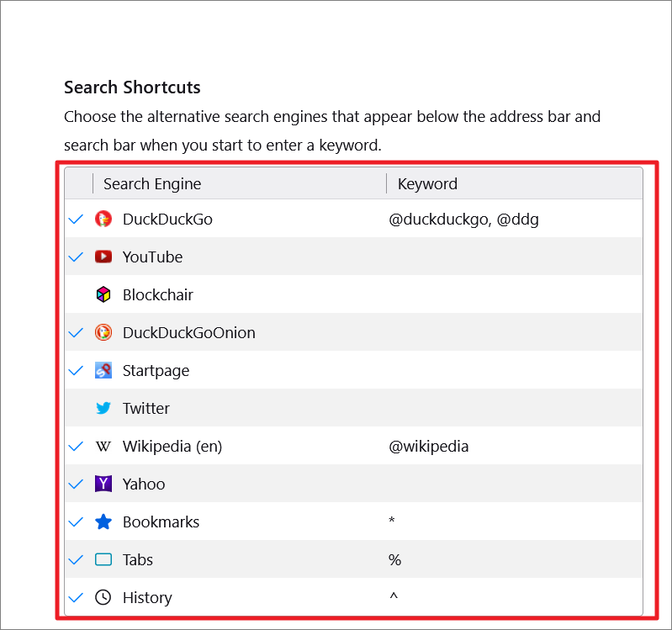The height and width of the screenshot is (630, 672).
Task: Uncheck the YouTube search engine
Action: click(x=76, y=257)
